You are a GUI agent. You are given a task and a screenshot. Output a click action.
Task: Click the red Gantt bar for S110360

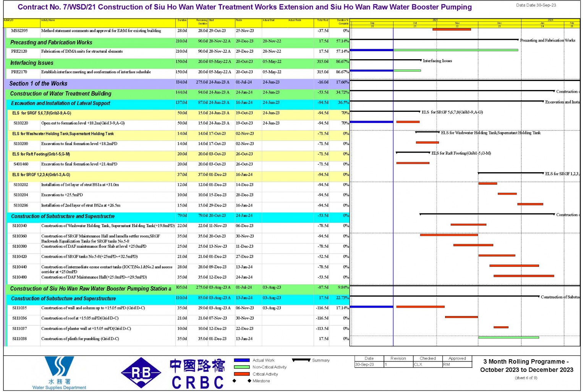(x=449, y=235)
